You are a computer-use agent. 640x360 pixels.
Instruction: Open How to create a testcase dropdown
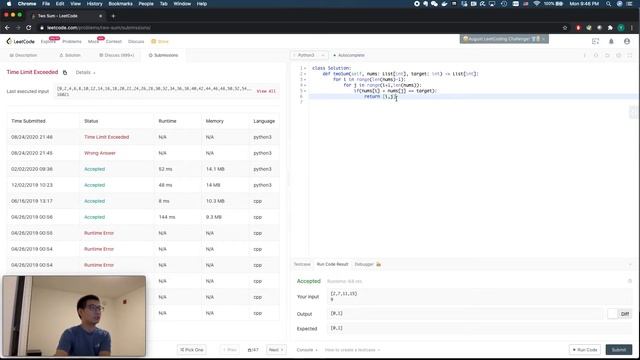(x=352, y=350)
